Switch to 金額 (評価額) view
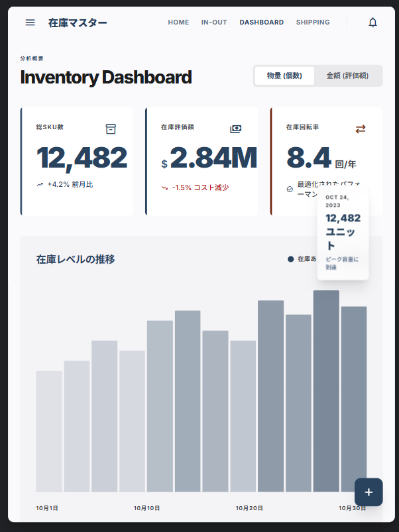The width and height of the screenshot is (399, 532). (x=347, y=76)
